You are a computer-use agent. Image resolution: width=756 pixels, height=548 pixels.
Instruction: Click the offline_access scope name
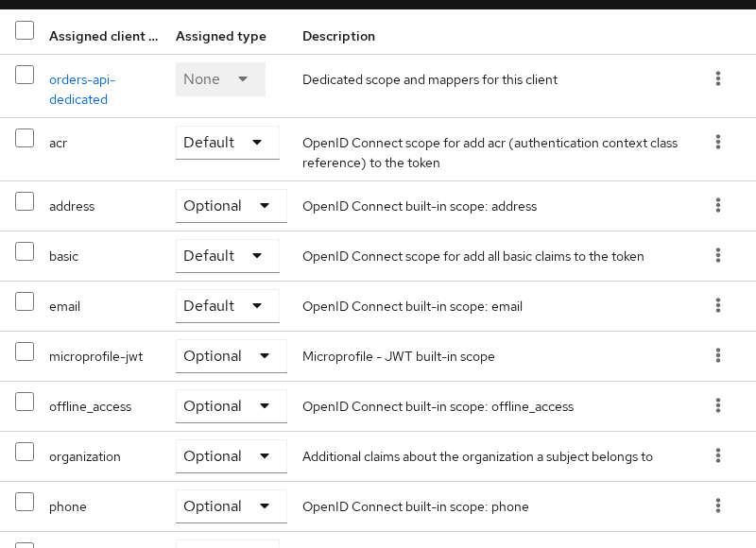click(90, 407)
